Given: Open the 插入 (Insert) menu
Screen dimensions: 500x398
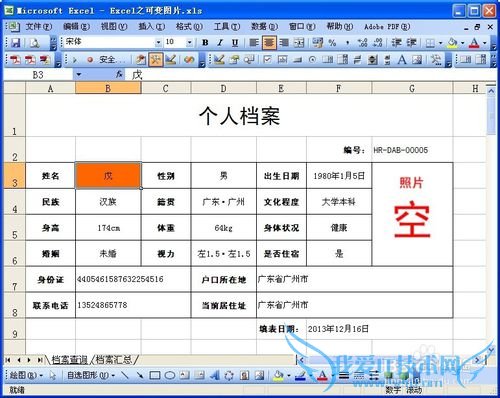Looking at the screenshot, I should click(x=152, y=26).
